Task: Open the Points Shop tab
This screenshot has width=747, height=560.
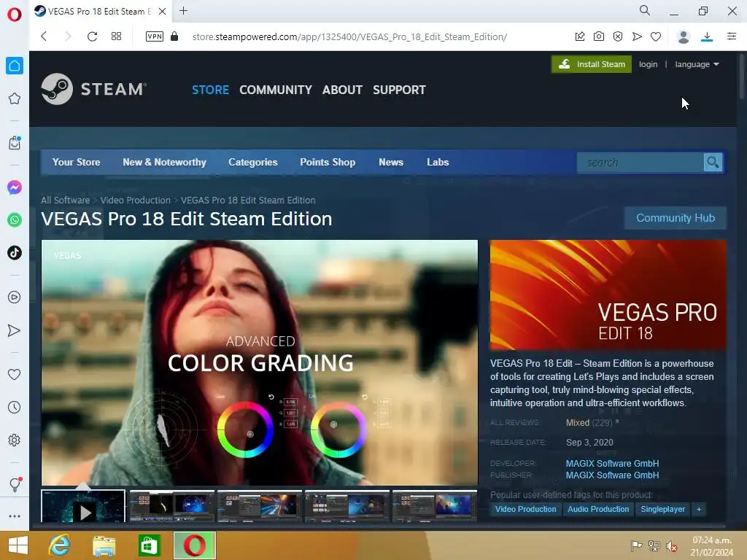Action: point(328,162)
